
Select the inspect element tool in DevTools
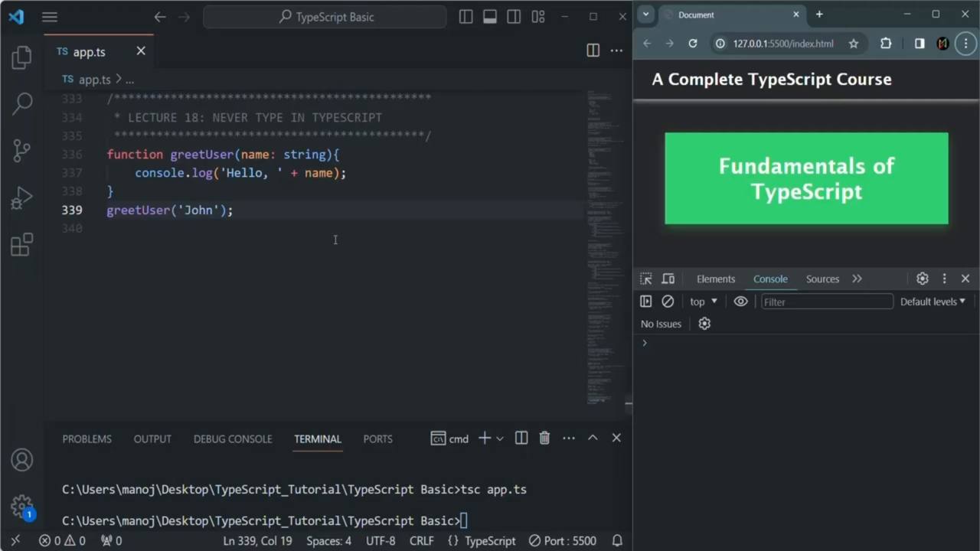click(x=646, y=279)
